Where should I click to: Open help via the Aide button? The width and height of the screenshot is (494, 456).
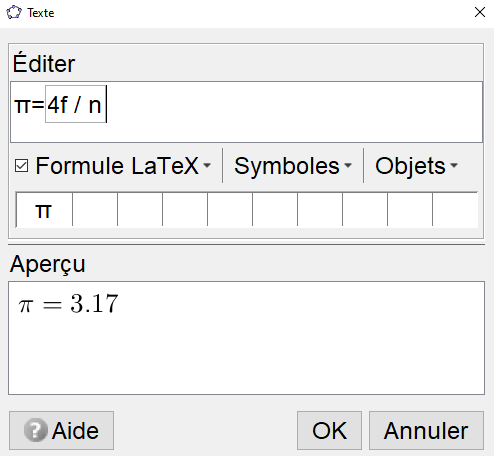61,430
